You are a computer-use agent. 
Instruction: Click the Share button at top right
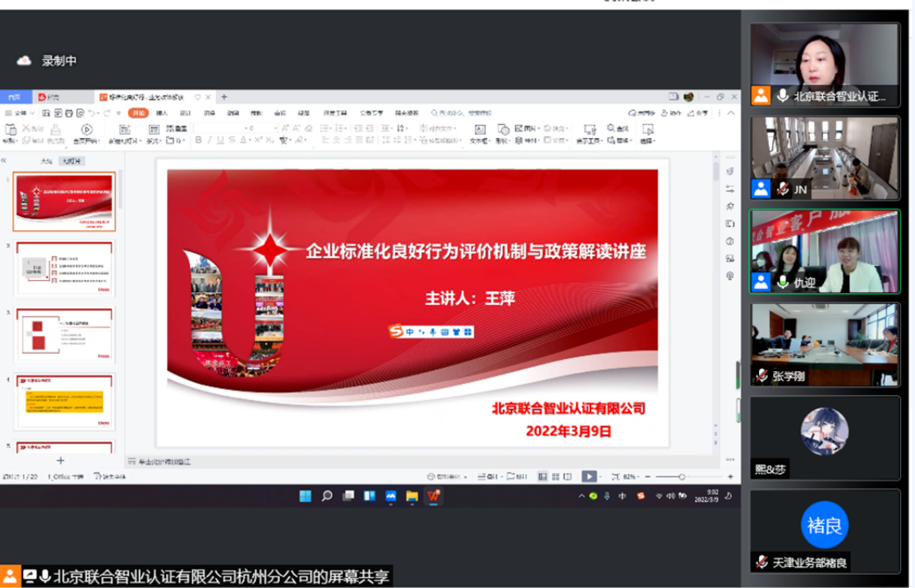[x=698, y=113]
